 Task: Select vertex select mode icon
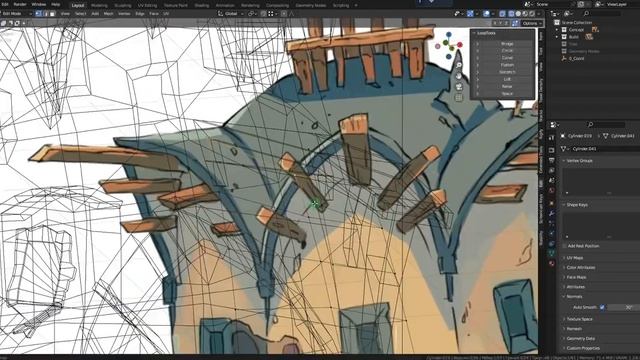[x=38, y=13]
